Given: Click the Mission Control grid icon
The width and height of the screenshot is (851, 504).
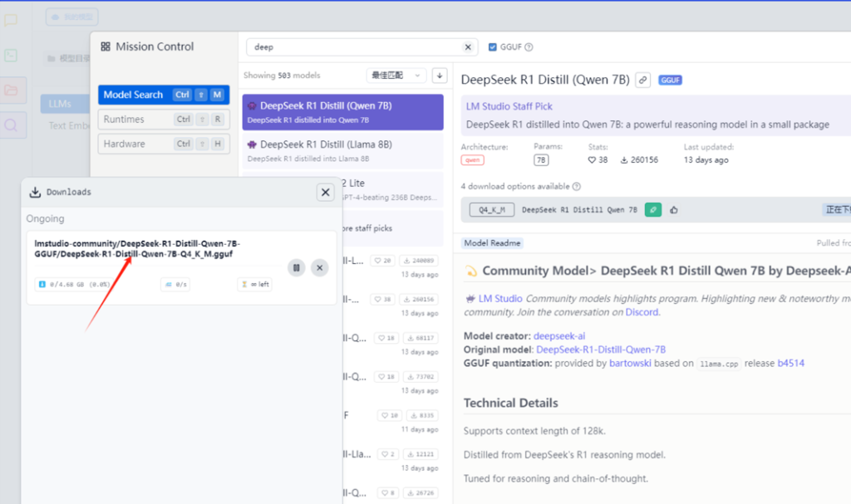Looking at the screenshot, I should pyautogui.click(x=106, y=46).
